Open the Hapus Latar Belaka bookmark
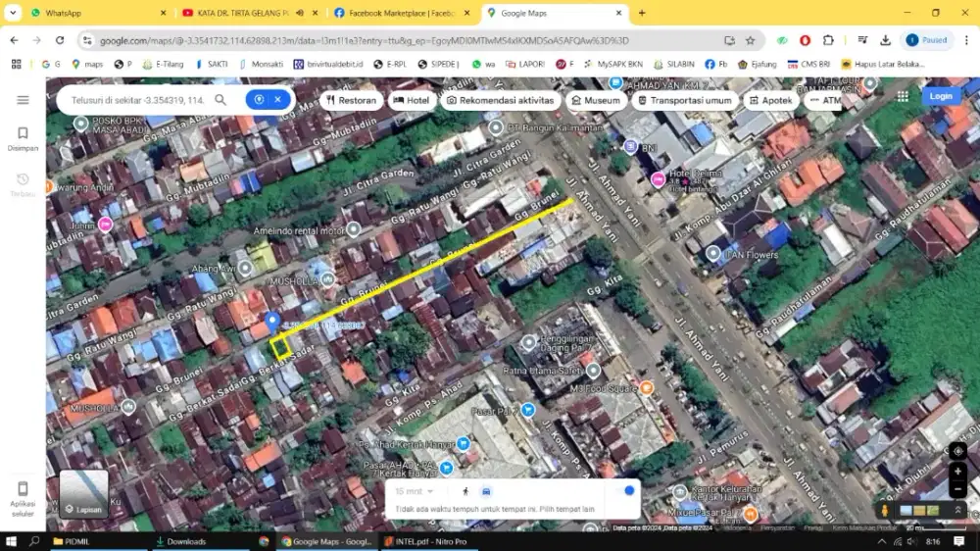980x551 pixels. pos(883,64)
